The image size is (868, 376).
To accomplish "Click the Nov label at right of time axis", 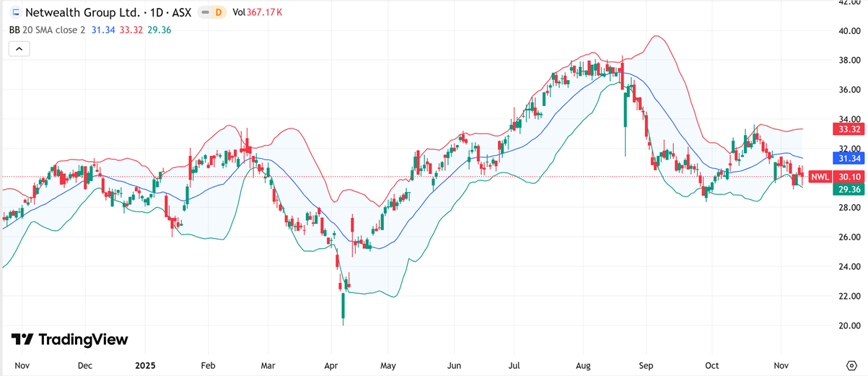I will 781,366.
